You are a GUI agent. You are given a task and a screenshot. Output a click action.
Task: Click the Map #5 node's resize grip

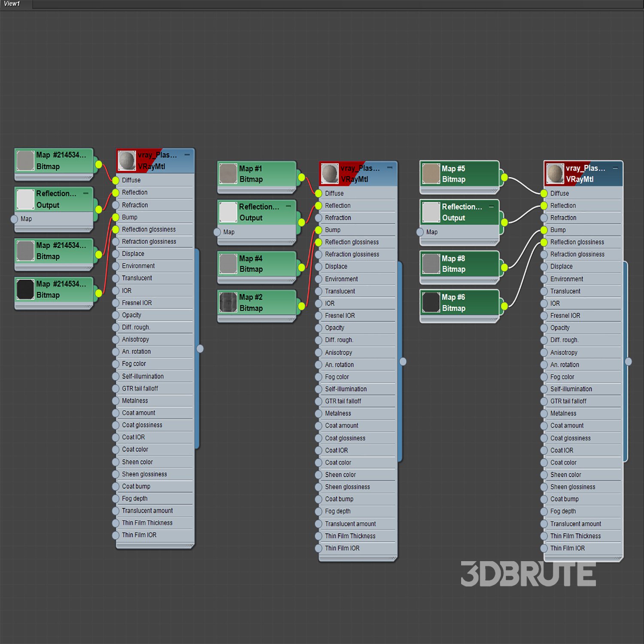pyautogui.click(x=495, y=190)
